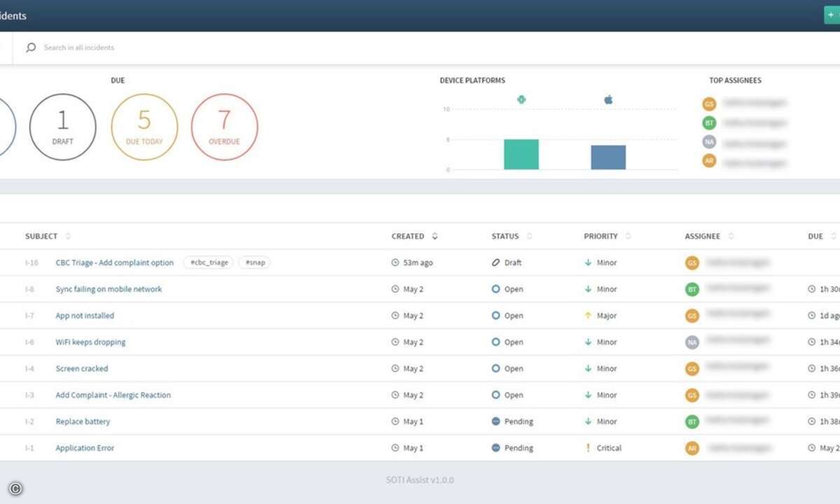This screenshot has height=504, width=840.
Task: Click the GS avatar in Screen cracked row
Action: click(692, 369)
